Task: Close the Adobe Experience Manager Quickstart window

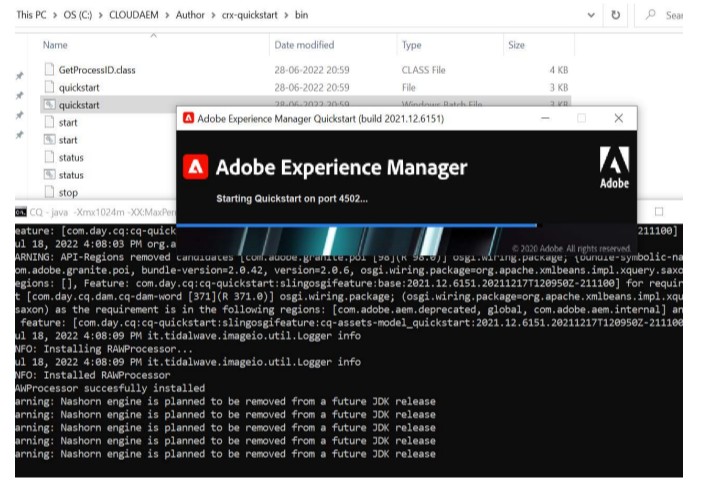Action: [619, 118]
